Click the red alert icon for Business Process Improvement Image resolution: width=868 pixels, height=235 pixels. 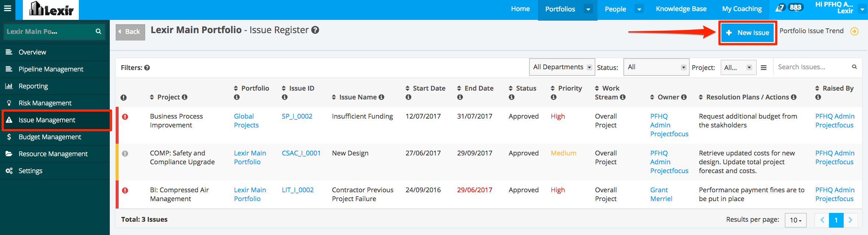click(125, 117)
